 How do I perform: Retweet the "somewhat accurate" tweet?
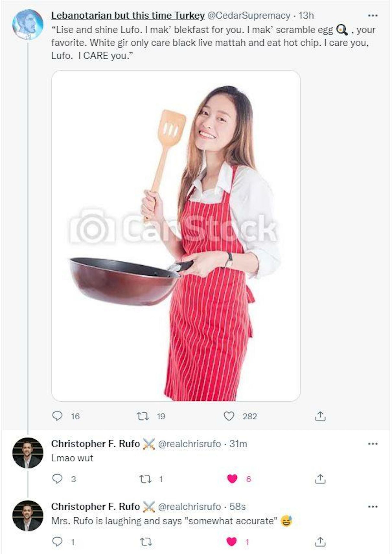click(146, 542)
